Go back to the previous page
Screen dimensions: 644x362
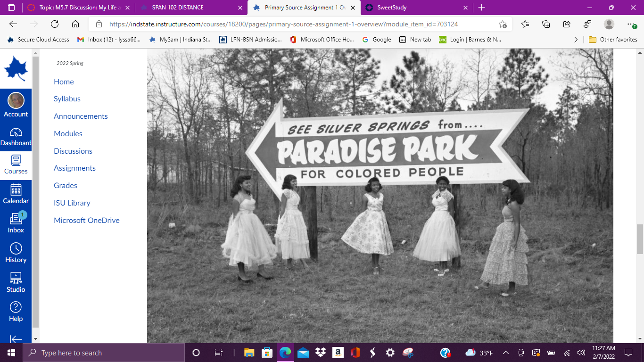[x=13, y=24]
